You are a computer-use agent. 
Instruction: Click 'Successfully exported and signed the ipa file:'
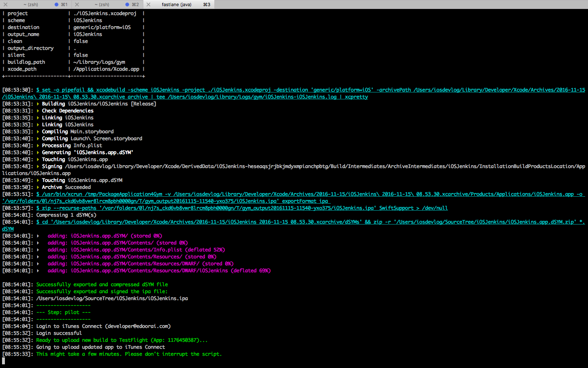[102, 292]
